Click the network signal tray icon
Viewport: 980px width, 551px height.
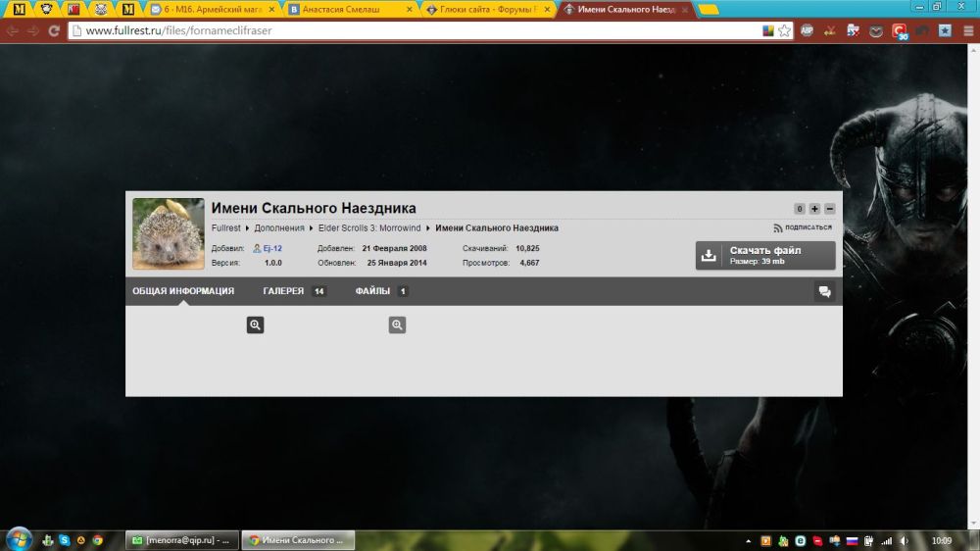coord(886,541)
